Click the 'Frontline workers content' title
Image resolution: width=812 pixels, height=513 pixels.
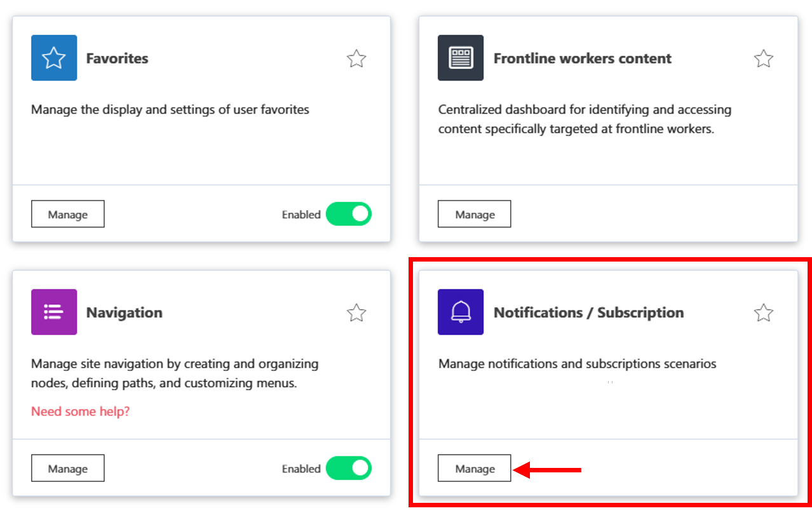point(583,58)
